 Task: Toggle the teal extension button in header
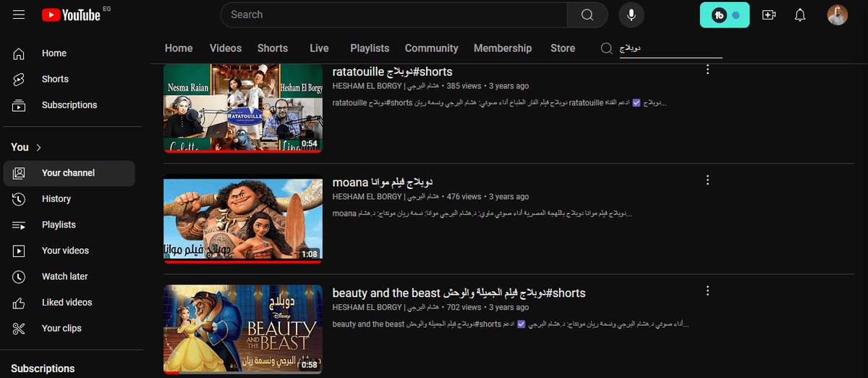coord(724,15)
